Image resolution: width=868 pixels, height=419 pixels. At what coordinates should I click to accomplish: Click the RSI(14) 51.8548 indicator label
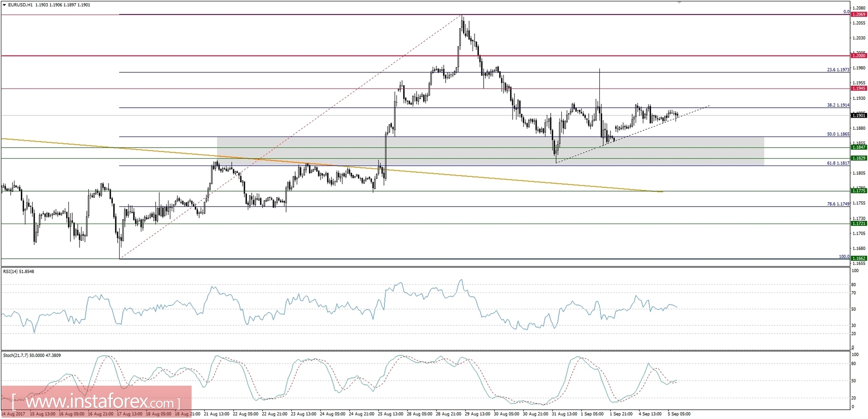pyautogui.click(x=19, y=271)
